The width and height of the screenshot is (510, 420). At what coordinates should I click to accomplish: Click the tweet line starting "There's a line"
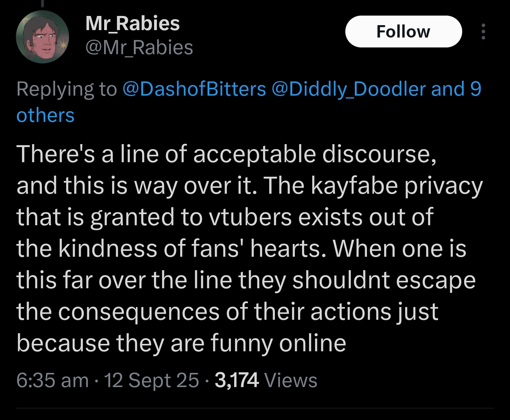point(226,154)
